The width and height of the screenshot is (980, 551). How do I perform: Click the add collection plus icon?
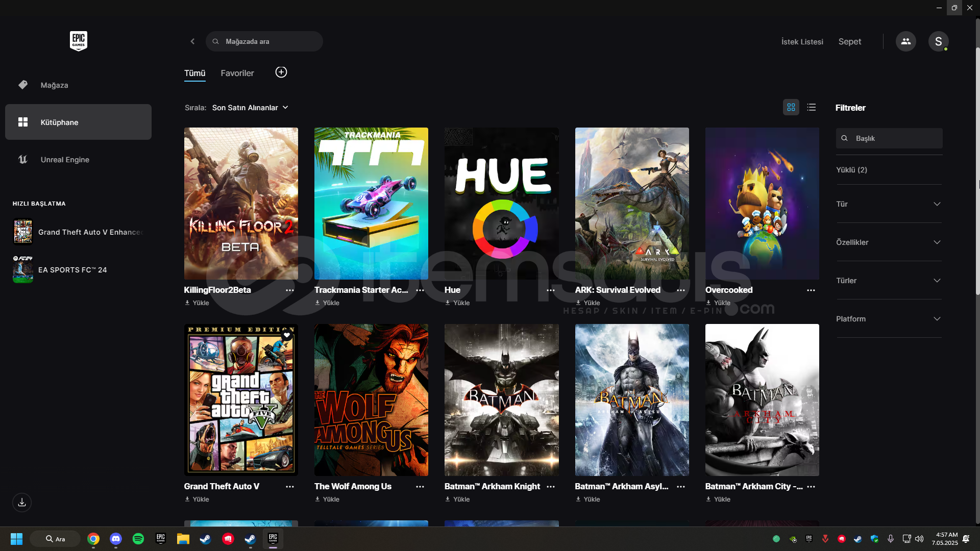coord(281,72)
